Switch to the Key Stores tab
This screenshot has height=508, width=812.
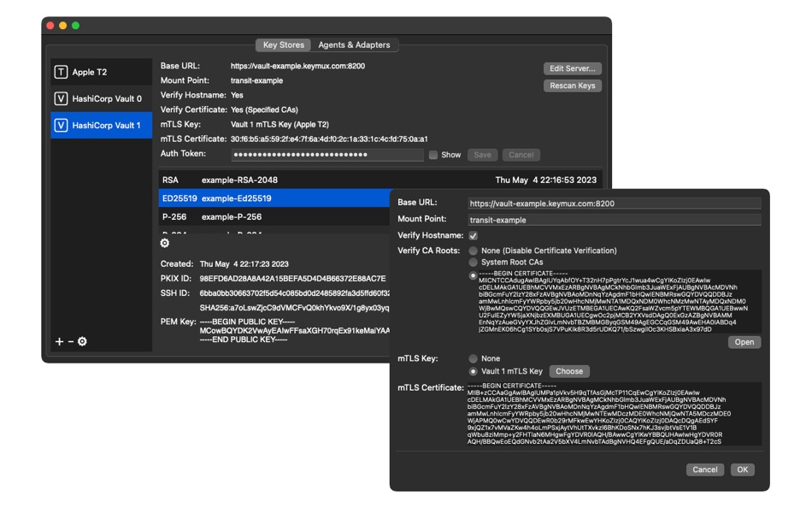283,45
